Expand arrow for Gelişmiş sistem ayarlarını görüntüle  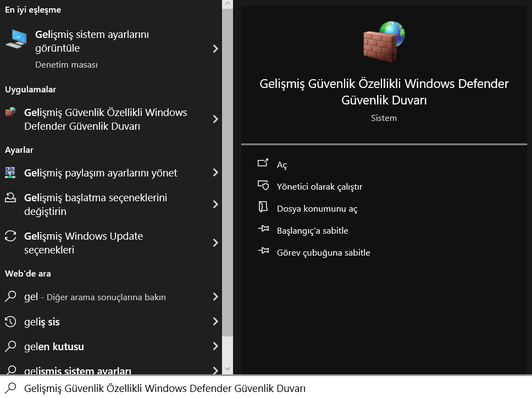coord(215,49)
